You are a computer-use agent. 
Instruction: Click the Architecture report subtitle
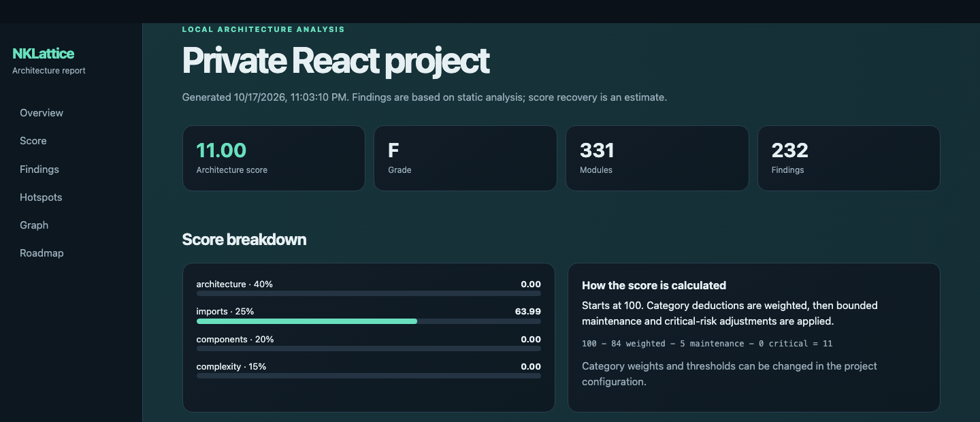[x=49, y=71]
